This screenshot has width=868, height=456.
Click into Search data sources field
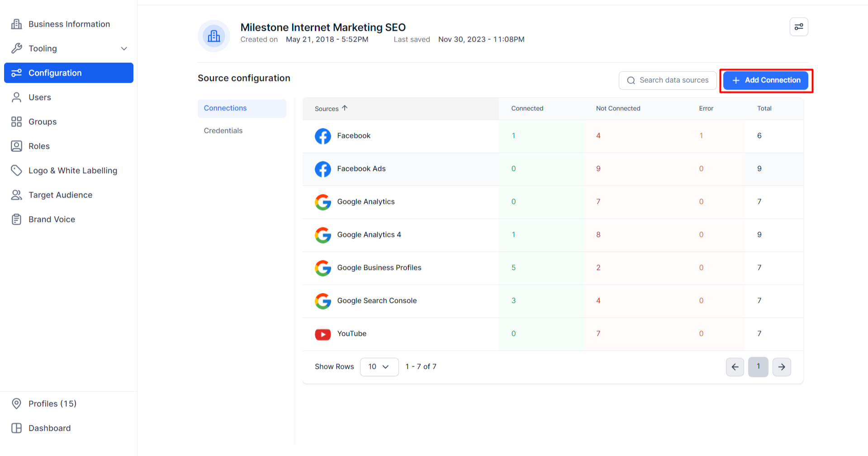click(x=667, y=80)
